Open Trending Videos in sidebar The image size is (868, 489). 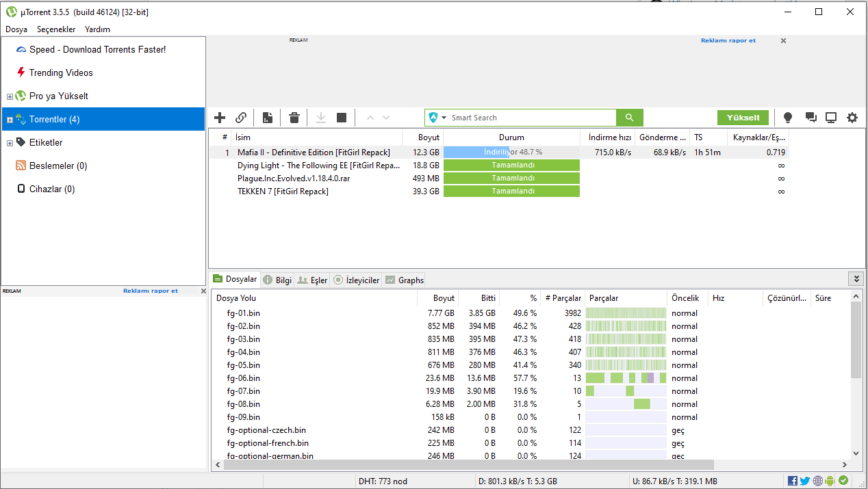[61, 72]
